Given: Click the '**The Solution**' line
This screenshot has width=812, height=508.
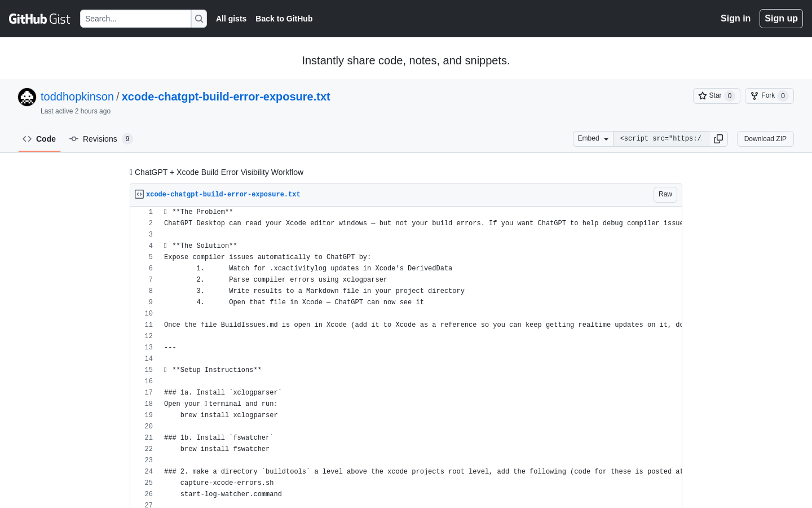Looking at the screenshot, I should click(x=200, y=246).
